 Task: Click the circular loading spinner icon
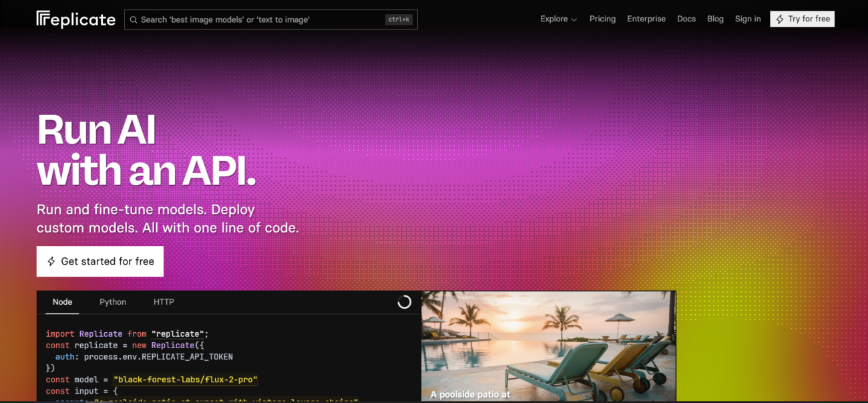point(404,302)
